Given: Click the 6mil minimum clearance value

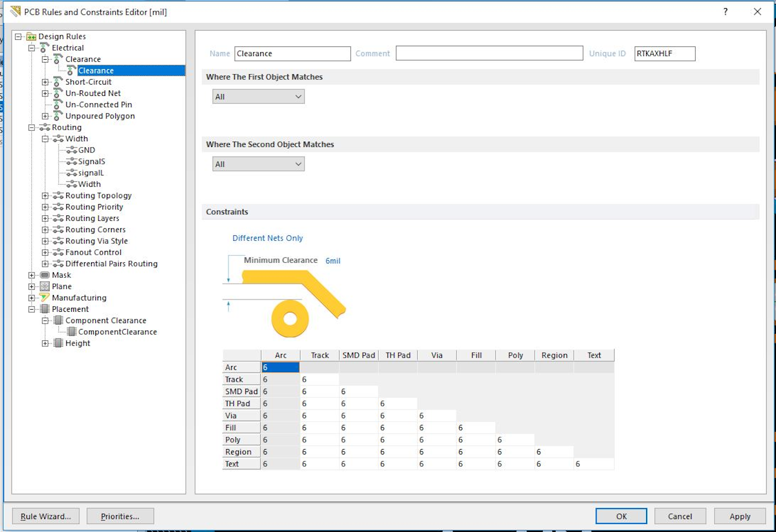Looking at the screenshot, I should point(332,261).
